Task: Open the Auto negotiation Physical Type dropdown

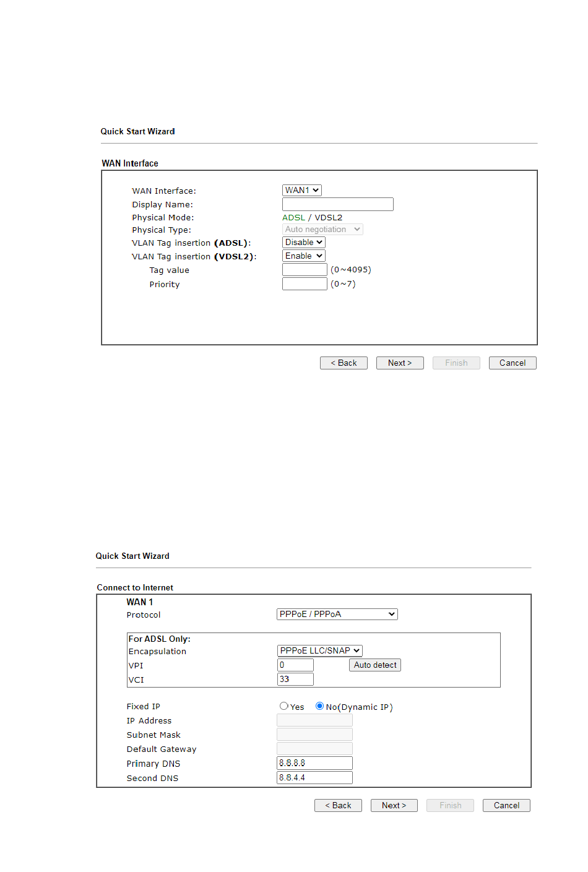Action: coord(322,229)
